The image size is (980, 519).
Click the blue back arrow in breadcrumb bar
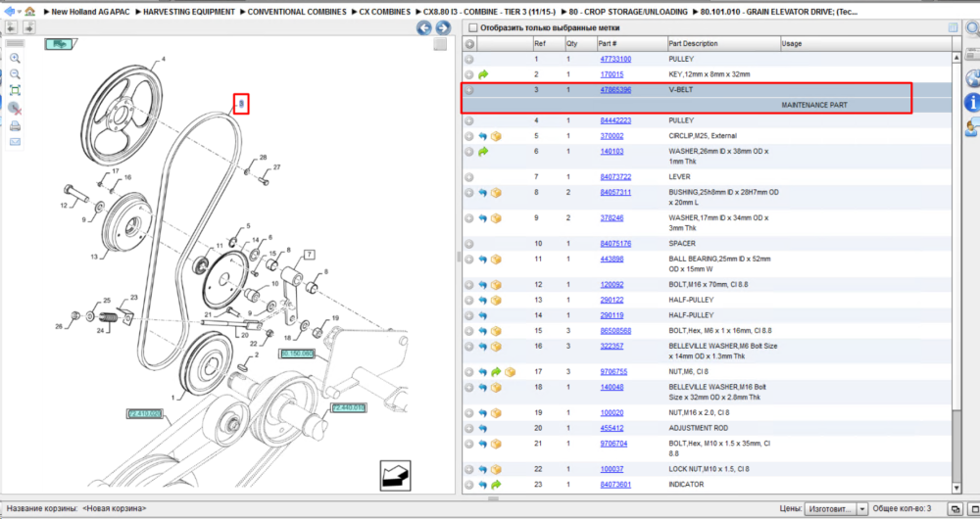tap(9, 11)
